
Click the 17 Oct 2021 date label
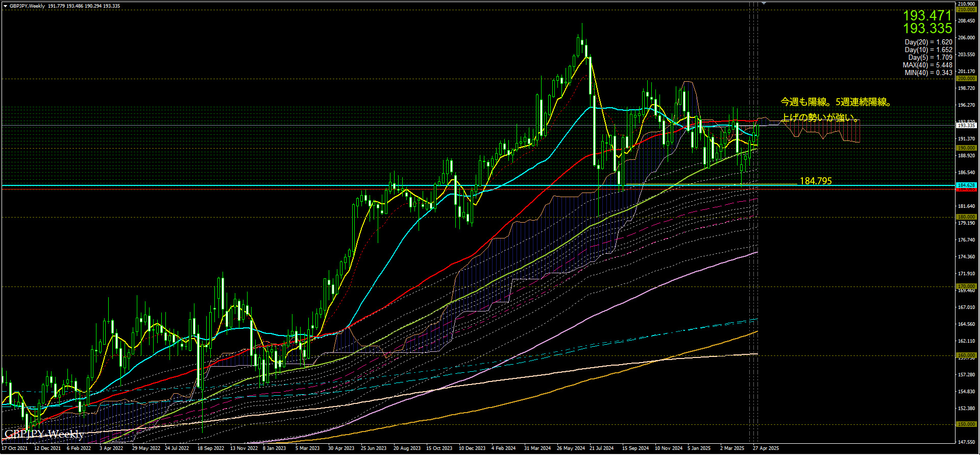tap(15, 448)
